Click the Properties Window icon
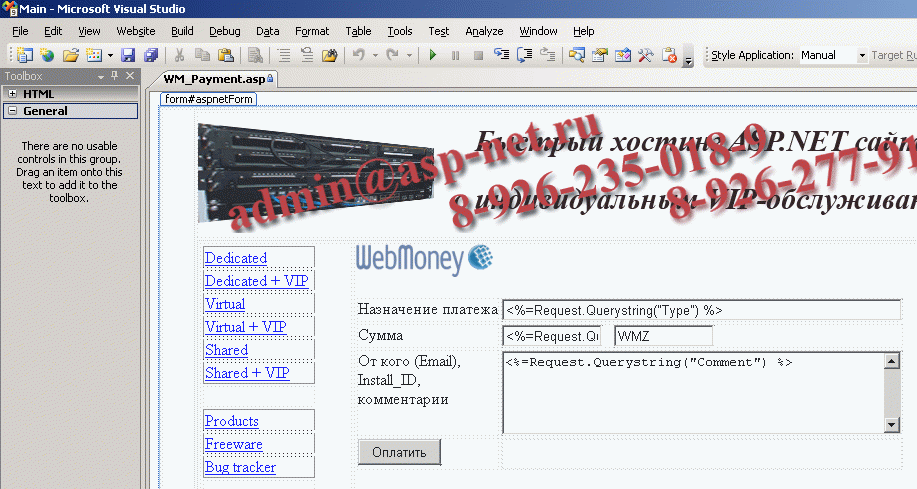The width and height of the screenshot is (917, 489). [599, 55]
